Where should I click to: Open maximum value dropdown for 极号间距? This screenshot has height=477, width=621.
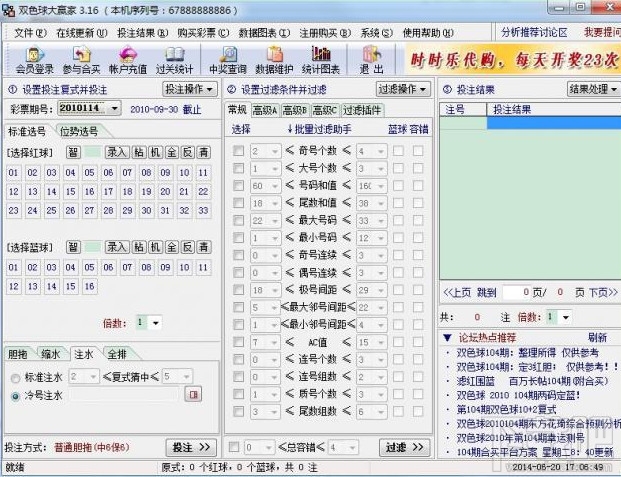point(381,290)
